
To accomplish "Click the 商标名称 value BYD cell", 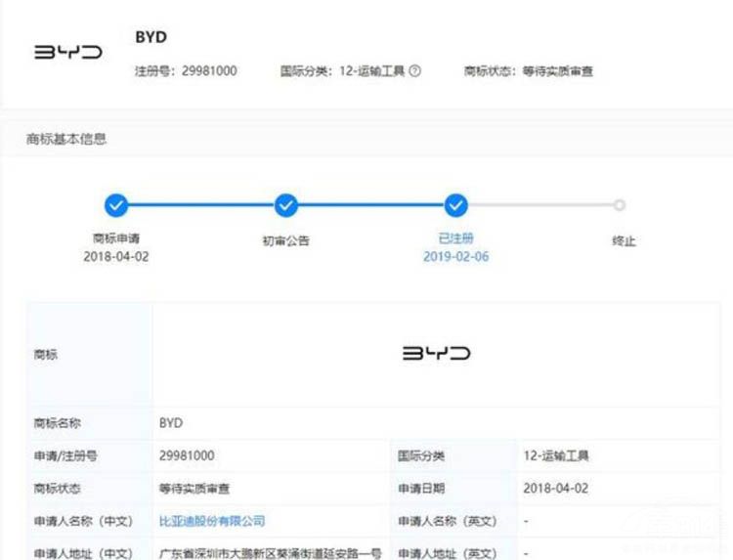I will (171, 423).
